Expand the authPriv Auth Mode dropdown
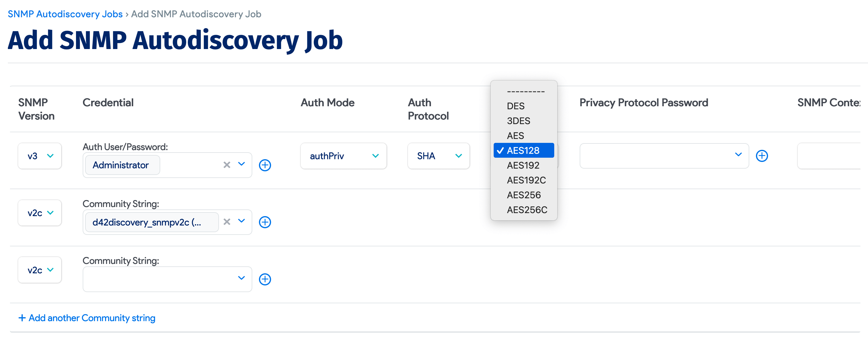Viewport: 868px width, 339px height. coord(343,156)
